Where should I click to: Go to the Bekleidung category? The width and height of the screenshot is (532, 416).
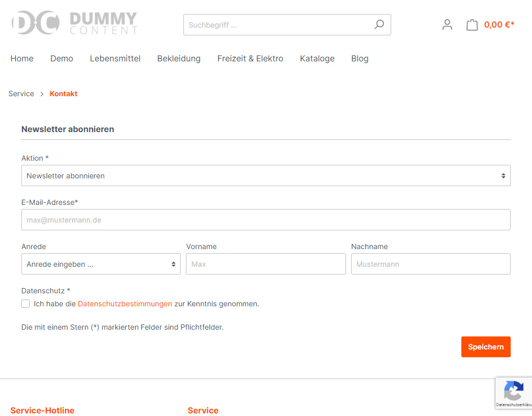point(179,59)
